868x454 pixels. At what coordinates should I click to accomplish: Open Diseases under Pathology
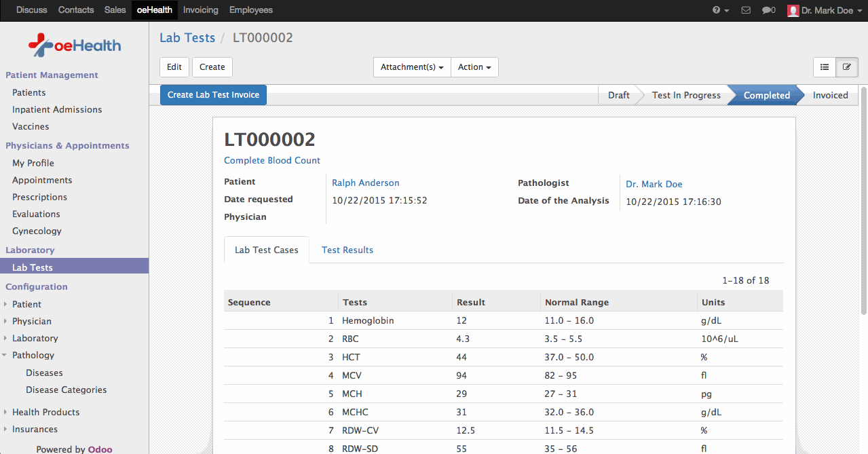[44, 373]
